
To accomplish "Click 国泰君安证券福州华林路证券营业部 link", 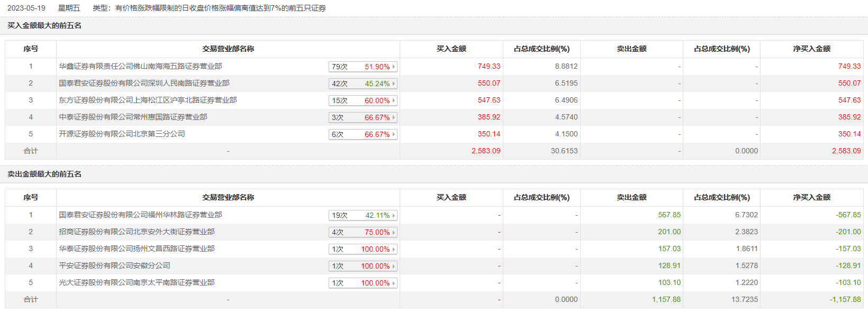I will click(140, 215).
